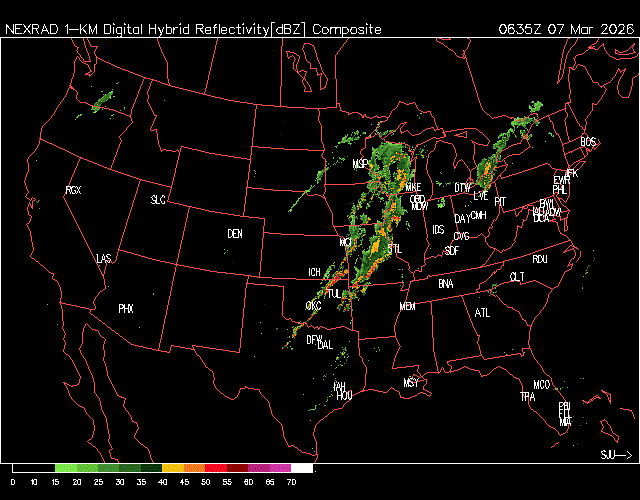This screenshot has height=500, width=640.
Task: Click the MSP station label
Action: 361,163
